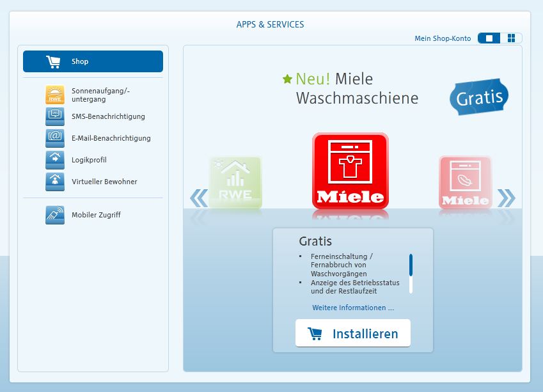This screenshot has width=543, height=392.
Task: Click the APPS & SERVICES heading
Action: pos(270,24)
